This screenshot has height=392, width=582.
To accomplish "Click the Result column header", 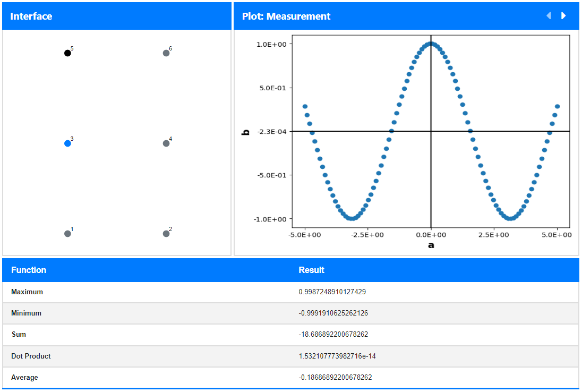I will tap(311, 270).
